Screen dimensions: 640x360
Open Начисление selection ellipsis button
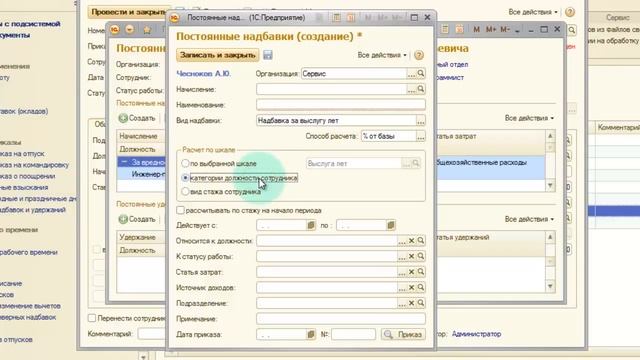tap(411, 89)
